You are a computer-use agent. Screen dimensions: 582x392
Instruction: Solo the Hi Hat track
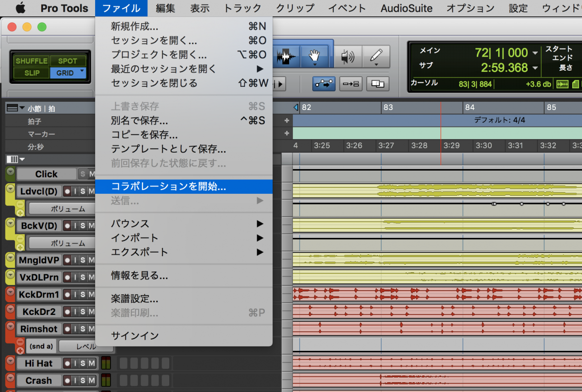[x=82, y=363]
